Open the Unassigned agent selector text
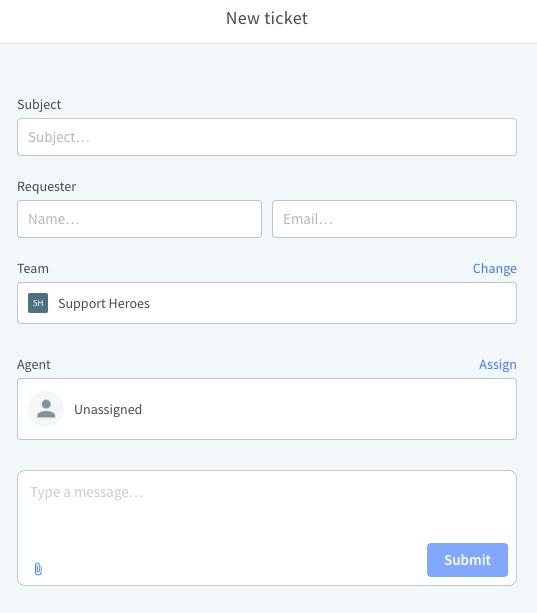The height and width of the screenshot is (613, 537). pyautogui.click(x=108, y=409)
